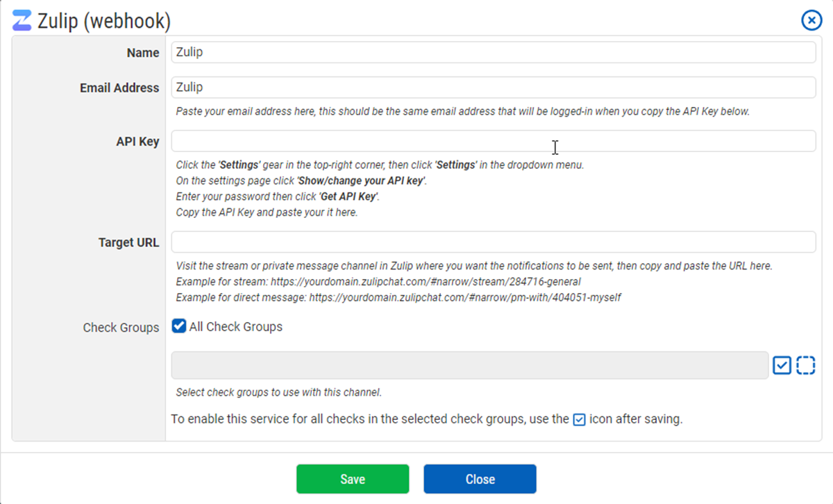Dismiss the dialog using the circled X icon
This screenshot has height=504, width=833.
coord(811,21)
